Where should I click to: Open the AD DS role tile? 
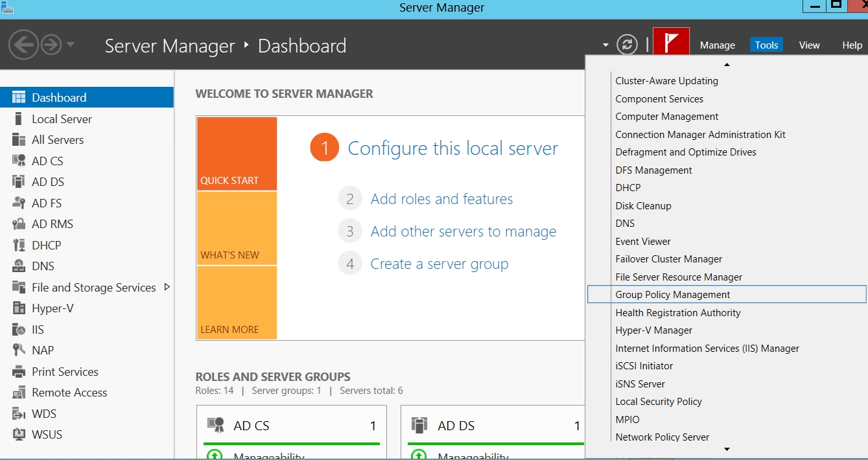point(456,426)
